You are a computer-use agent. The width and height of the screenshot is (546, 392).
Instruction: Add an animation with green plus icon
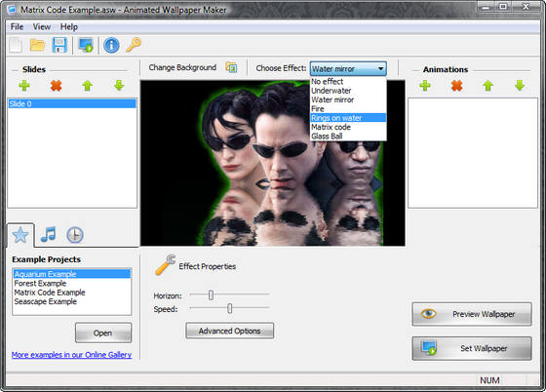point(425,85)
